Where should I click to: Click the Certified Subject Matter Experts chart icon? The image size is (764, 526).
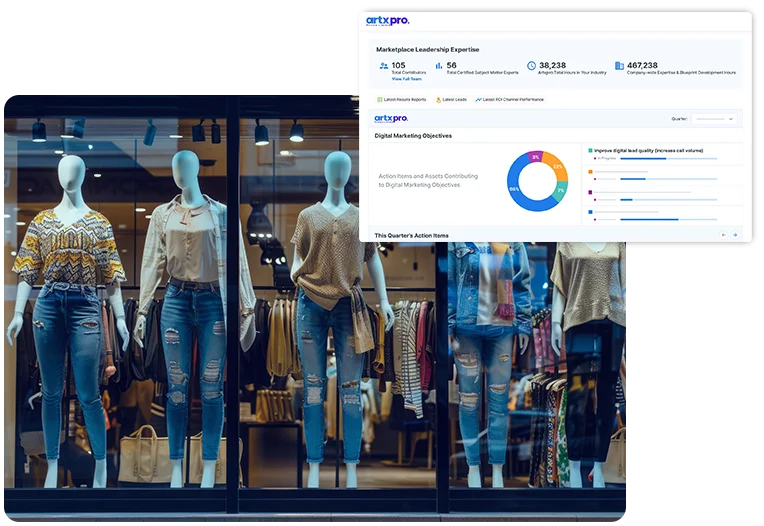click(x=437, y=66)
